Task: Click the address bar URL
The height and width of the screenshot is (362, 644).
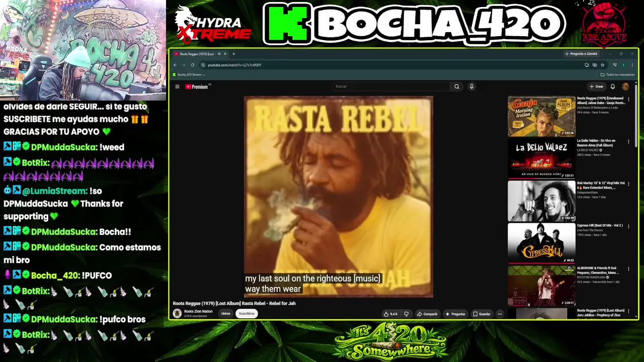Action: (x=234, y=65)
